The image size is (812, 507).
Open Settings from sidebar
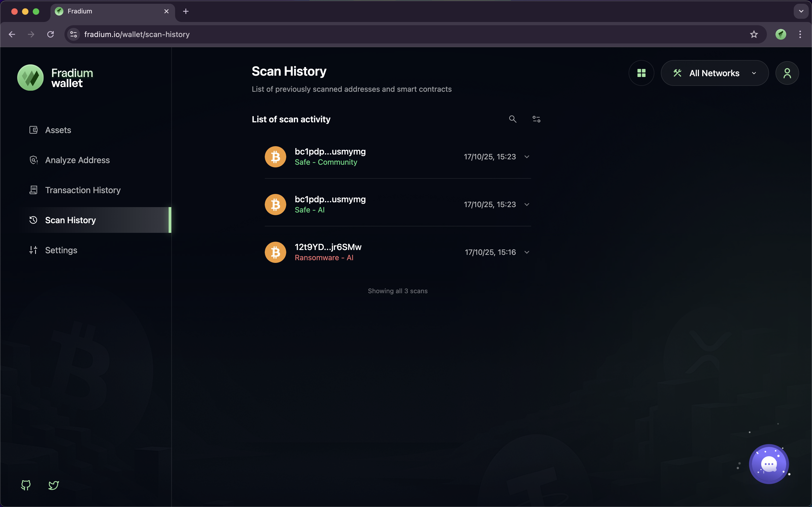61,250
